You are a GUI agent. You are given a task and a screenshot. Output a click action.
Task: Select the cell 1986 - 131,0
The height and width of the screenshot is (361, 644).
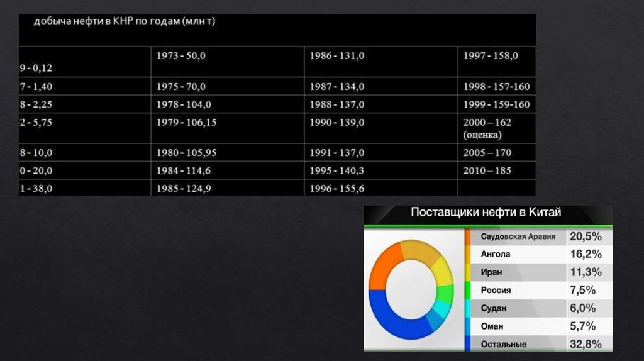336,56
